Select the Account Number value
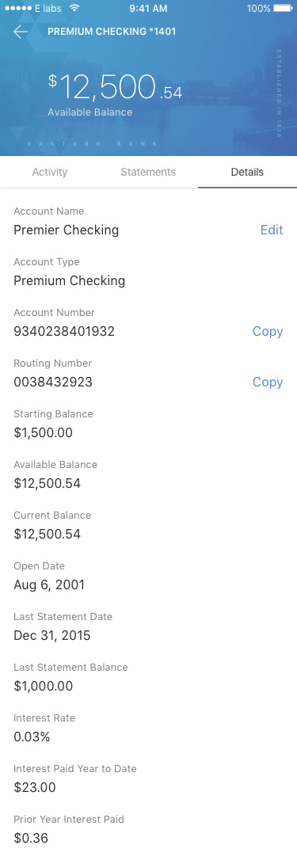This screenshot has height=868, width=297. point(63,332)
